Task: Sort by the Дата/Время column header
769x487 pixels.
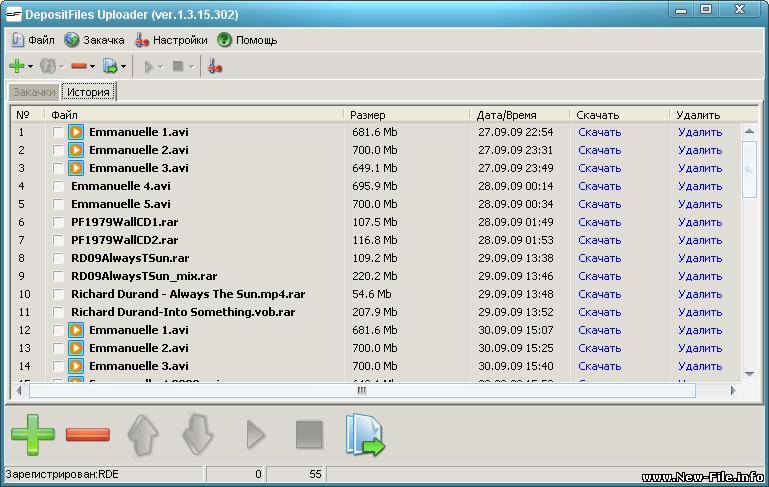Action: (x=520, y=115)
